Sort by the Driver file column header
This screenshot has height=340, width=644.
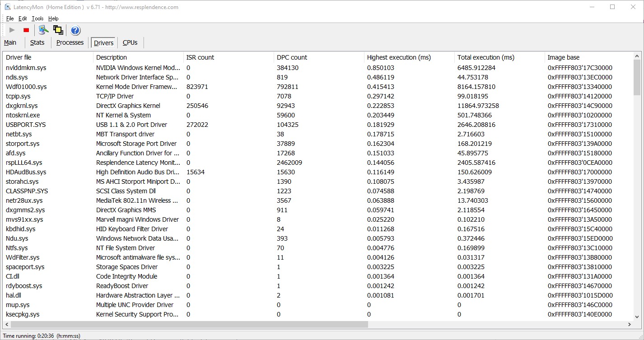tap(20, 57)
